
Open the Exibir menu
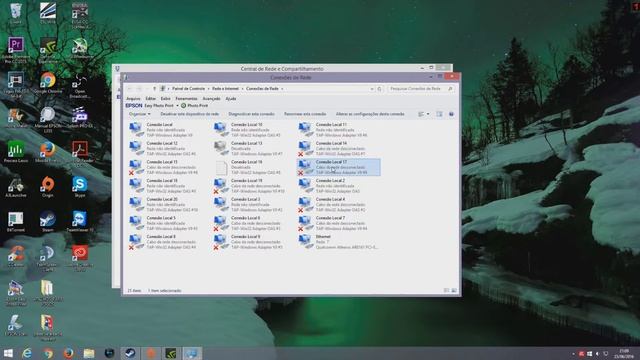pos(166,99)
